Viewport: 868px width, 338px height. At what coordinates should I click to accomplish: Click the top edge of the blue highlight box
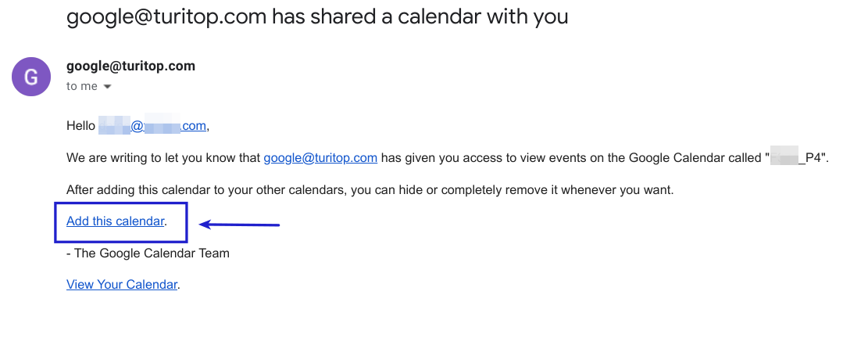point(120,203)
